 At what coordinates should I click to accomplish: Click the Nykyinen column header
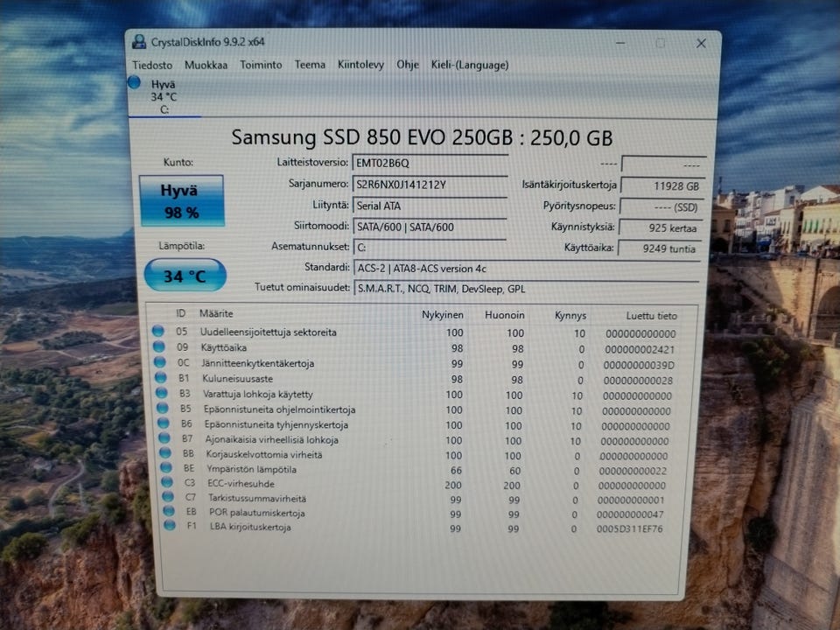[x=443, y=315]
